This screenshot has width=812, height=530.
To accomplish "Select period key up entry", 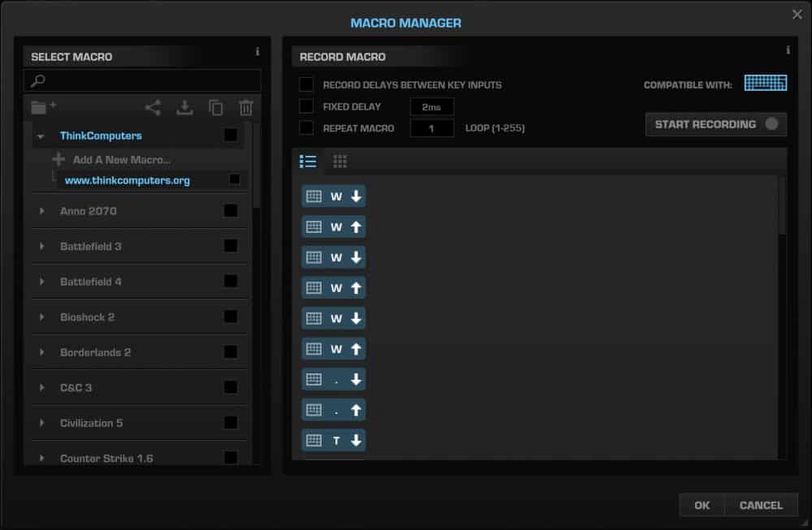I will point(334,410).
